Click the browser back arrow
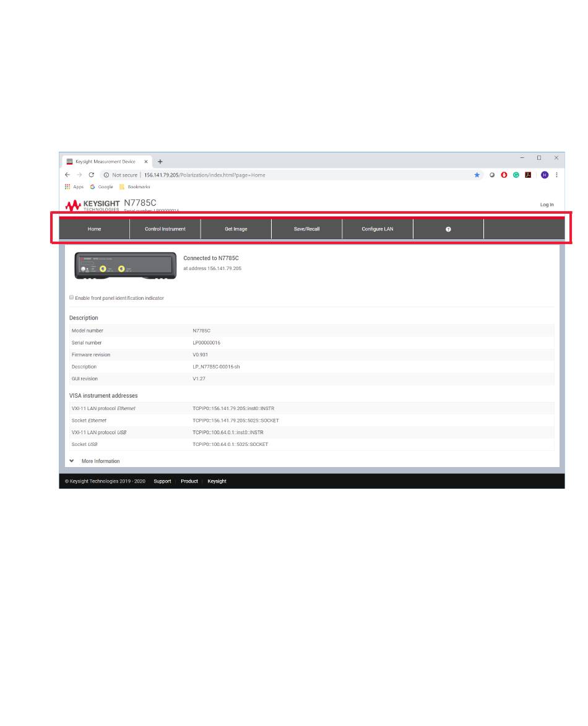Screen dimensions: 588x726 [67, 175]
